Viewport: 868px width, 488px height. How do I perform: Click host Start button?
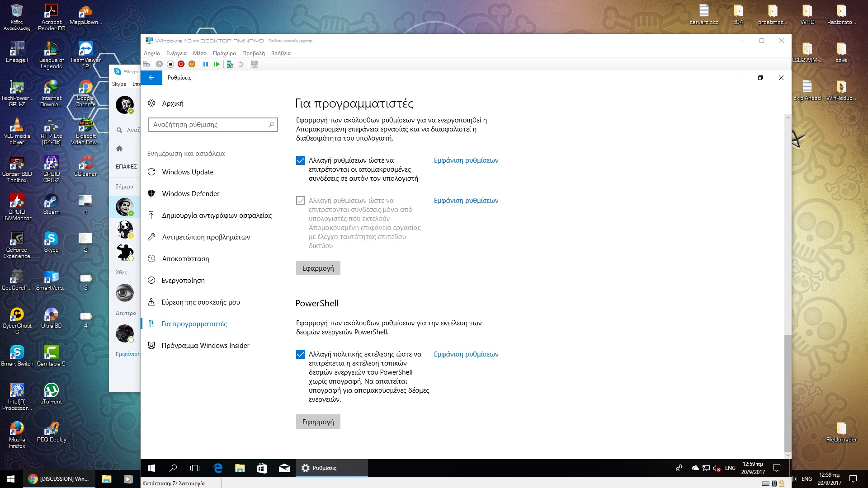click(11, 479)
